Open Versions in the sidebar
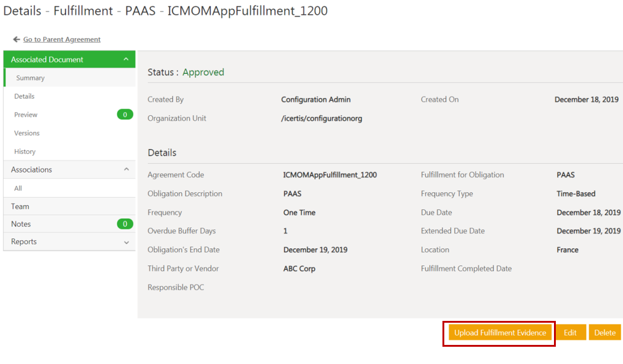This screenshot has width=623, height=364. (27, 133)
